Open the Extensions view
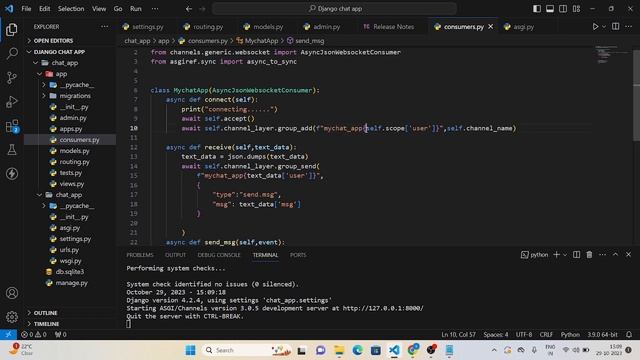This screenshot has width=640, height=360. pos(12,126)
